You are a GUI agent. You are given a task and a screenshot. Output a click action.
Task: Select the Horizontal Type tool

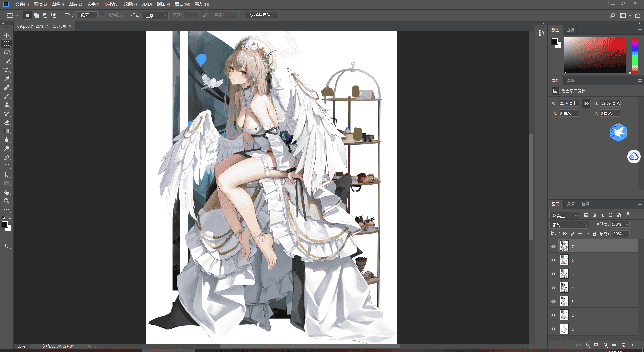tap(7, 166)
